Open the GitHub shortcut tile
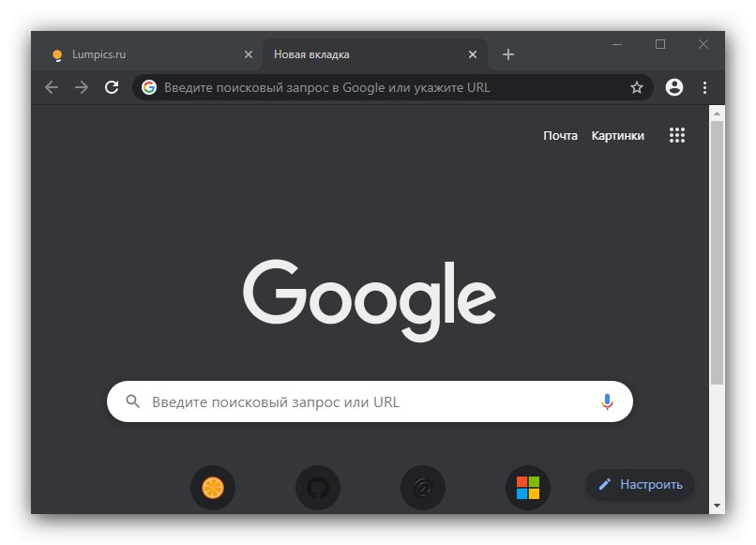Screen dimensions: 756x545 [318, 487]
